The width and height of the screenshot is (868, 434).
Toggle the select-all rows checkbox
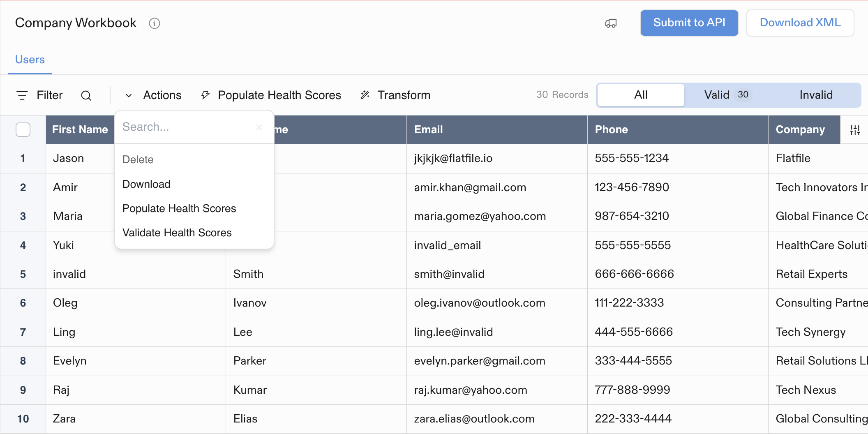pyautogui.click(x=23, y=130)
